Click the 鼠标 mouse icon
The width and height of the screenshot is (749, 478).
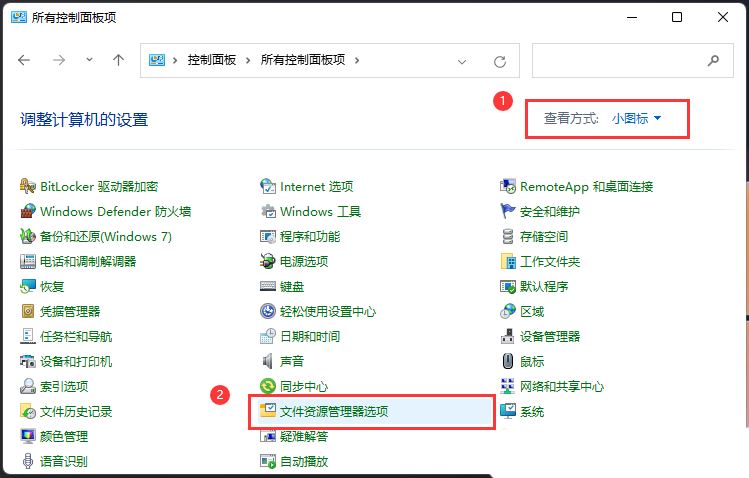tap(508, 361)
